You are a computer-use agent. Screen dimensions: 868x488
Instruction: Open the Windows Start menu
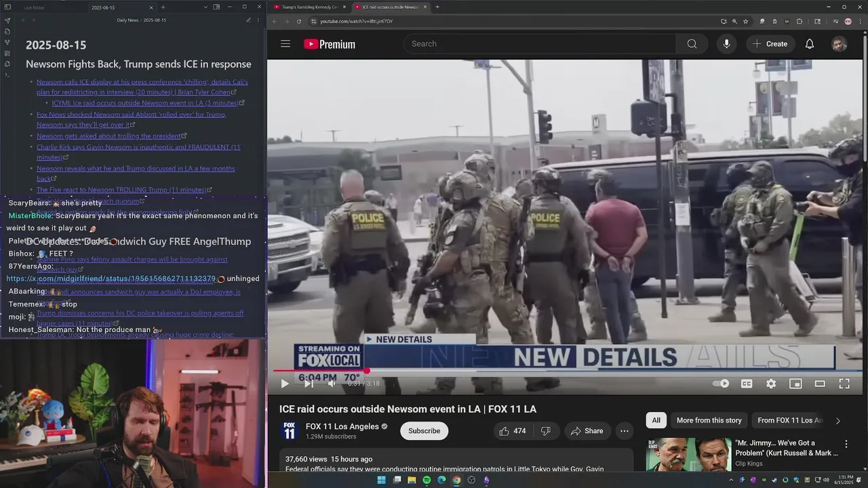click(x=381, y=480)
